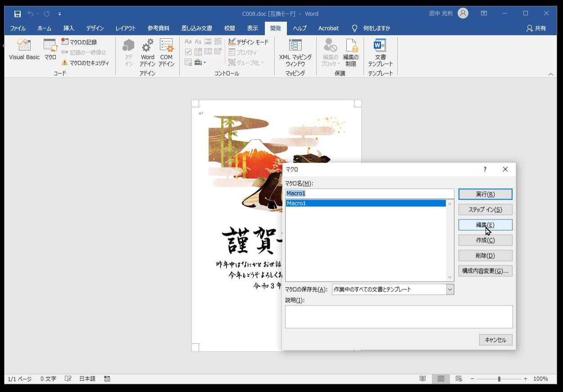This screenshot has height=392, width=563.
Task: Switch to the 挿入 tab
Action: click(x=69, y=28)
